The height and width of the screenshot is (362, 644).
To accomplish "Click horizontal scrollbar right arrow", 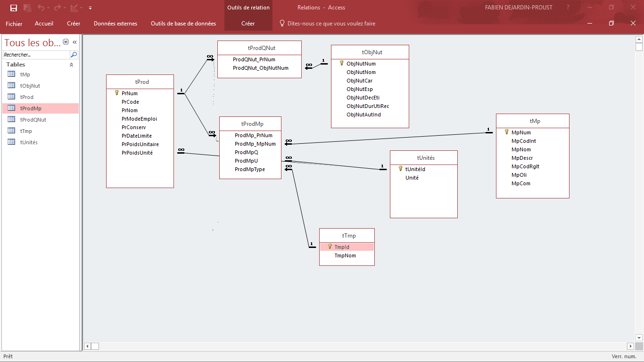I will coord(630,346).
